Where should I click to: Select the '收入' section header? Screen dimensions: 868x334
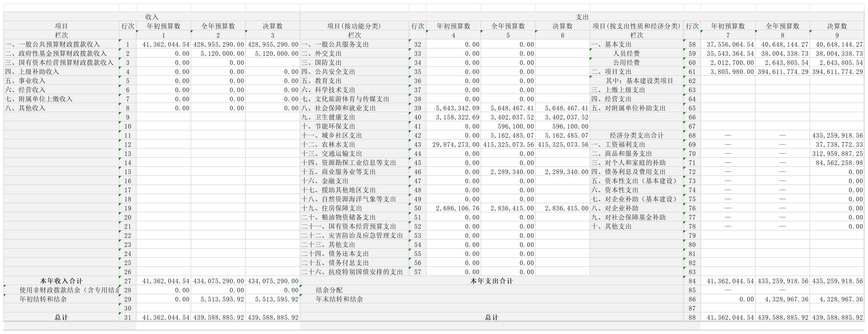[152, 17]
